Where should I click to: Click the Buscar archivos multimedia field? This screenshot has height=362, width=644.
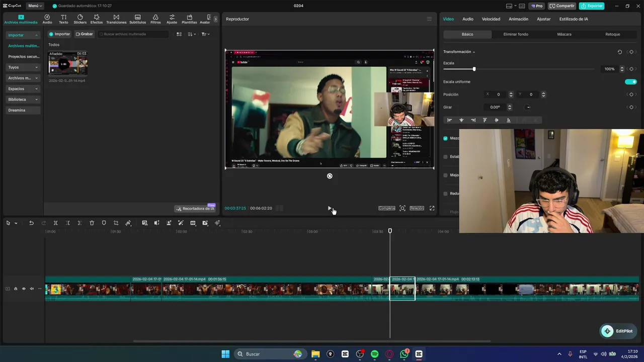(133, 34)
